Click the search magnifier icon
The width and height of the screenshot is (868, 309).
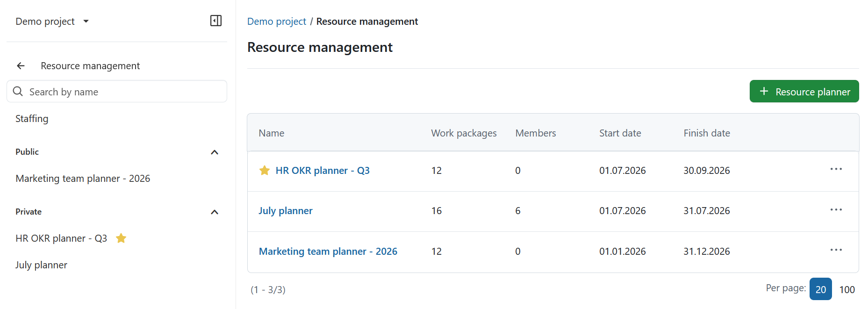[x=18, y=91]
